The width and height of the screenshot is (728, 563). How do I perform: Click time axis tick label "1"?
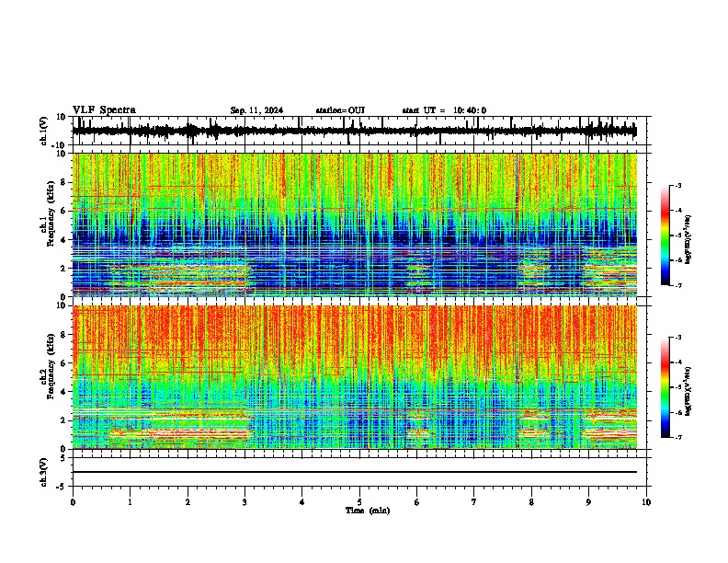(x=130, y=502)
